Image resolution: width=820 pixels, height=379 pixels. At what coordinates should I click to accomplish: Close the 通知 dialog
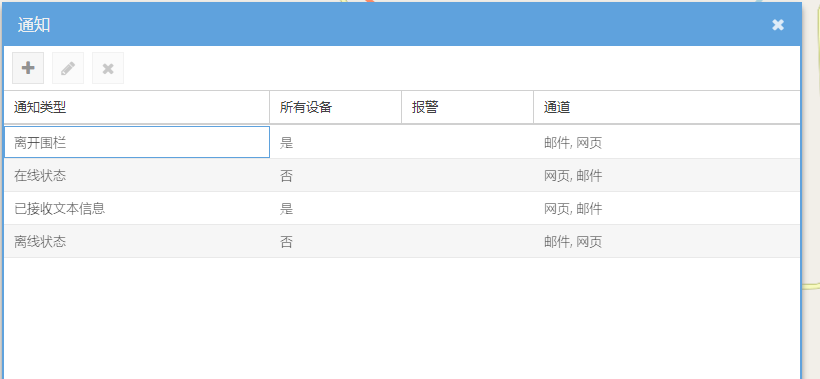778,25
